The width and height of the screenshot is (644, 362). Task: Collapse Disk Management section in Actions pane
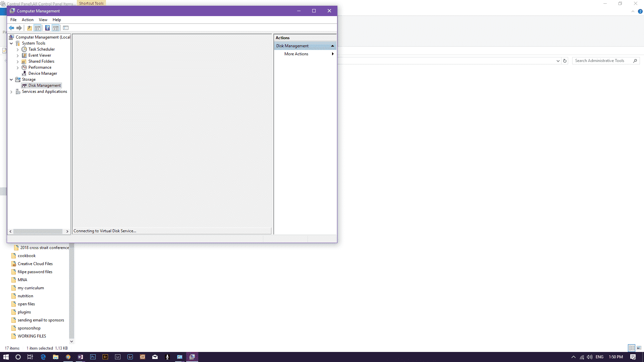(x=332, y=46)
